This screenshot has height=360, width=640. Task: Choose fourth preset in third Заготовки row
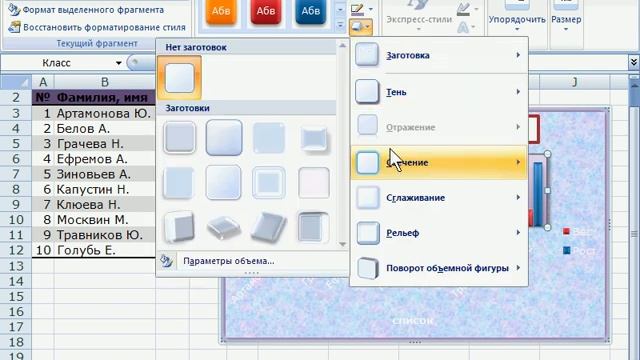(313, 227)
